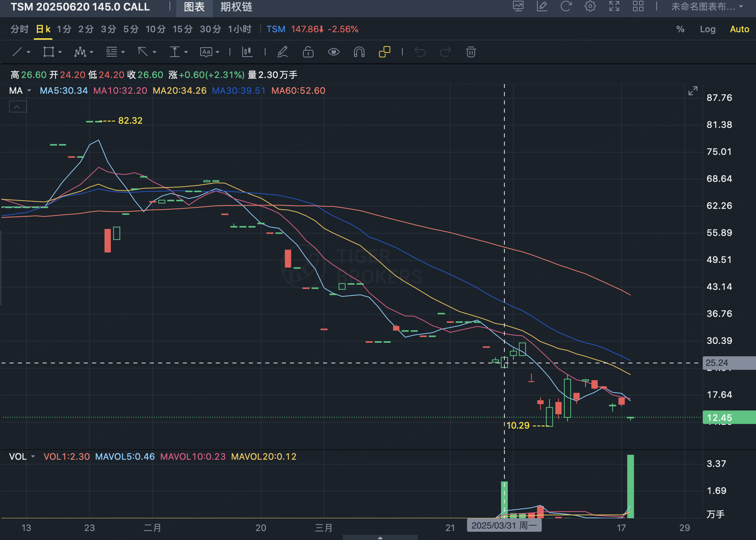Select the text label tool

206,52
